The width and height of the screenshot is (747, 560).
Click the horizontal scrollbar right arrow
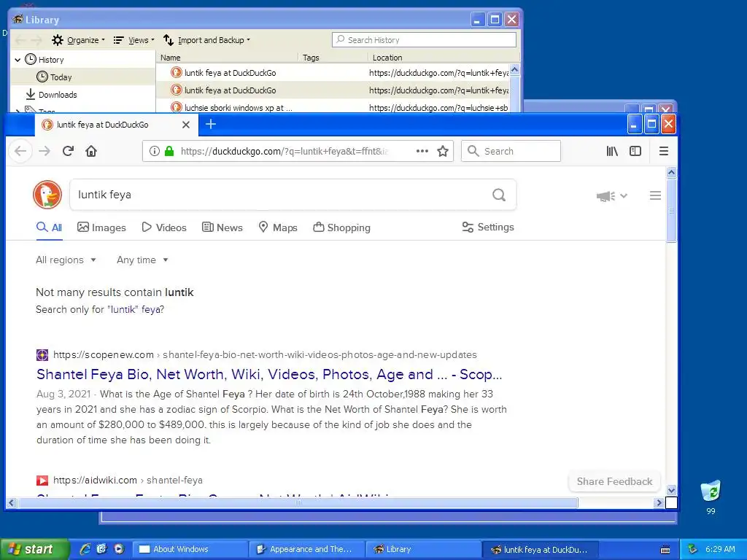659,502
